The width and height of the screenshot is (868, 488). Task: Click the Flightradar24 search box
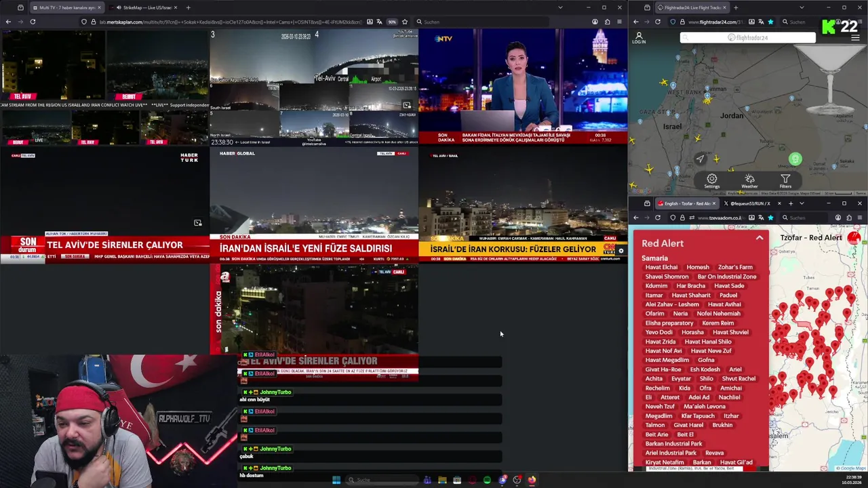click(x=748, y=38)
